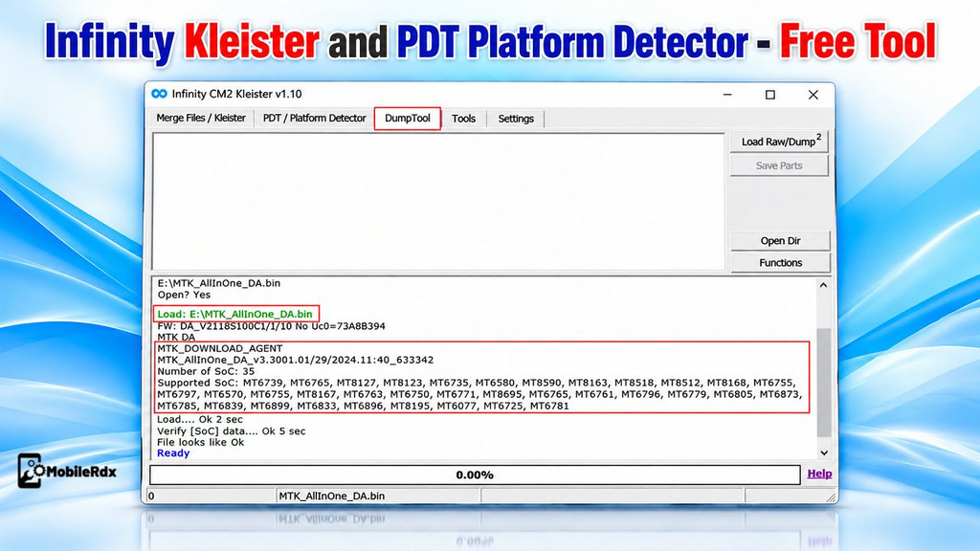Click the 'File looks like Ok' line

pyautogui.click(x=201, y=442)
